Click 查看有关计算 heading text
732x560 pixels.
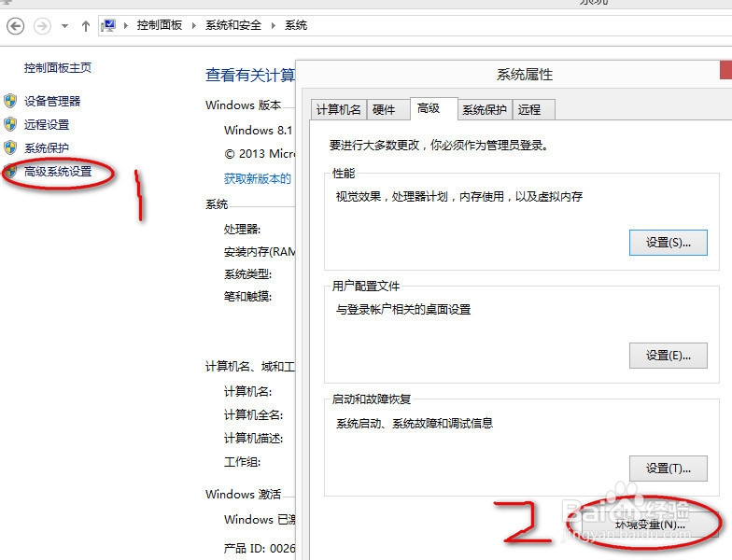[250, 75]
